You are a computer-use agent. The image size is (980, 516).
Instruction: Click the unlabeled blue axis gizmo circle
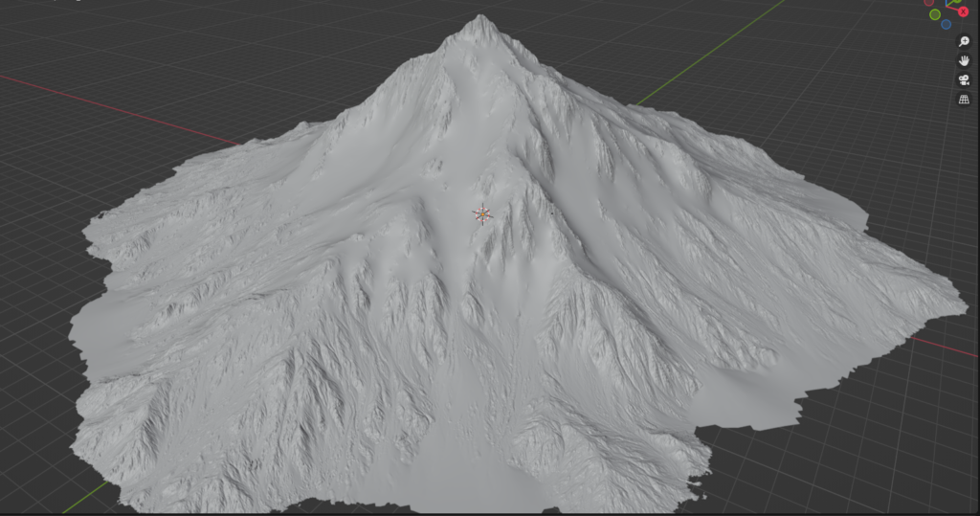pyautogui.click(x=946, y=24)
